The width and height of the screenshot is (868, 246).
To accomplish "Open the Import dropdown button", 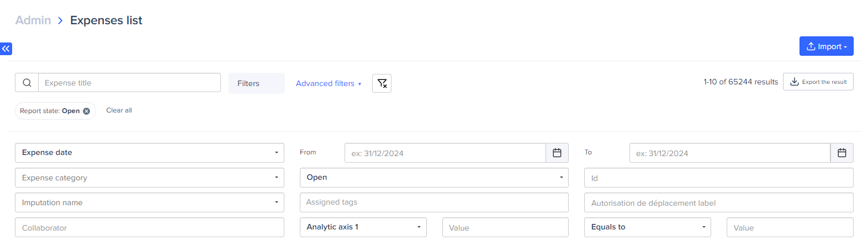I will 826,46.
